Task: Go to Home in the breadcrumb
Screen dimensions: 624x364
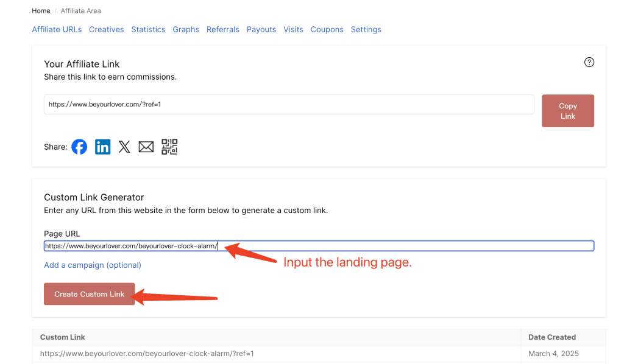Action: coord(41,11)
